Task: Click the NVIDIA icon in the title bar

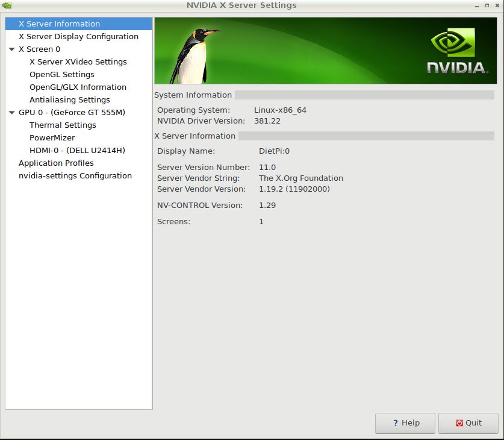Action: click(7, 5)
